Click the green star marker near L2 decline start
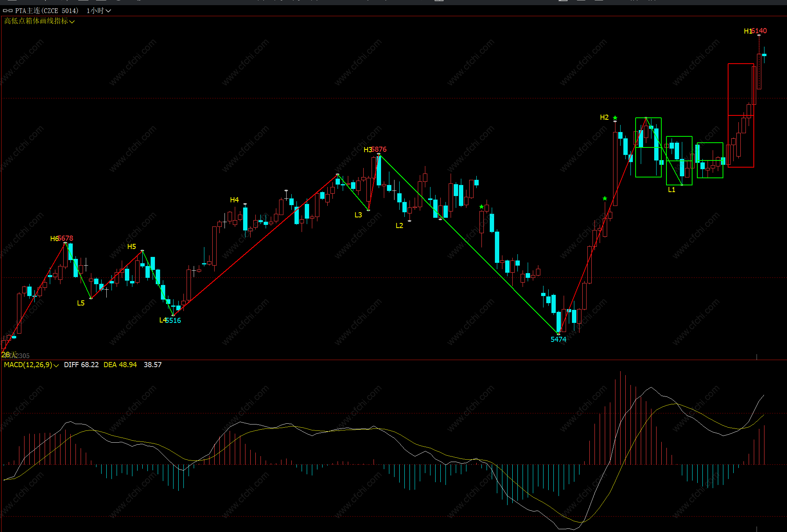This screenshot has height=532, width=787. (x=481, y=207)
